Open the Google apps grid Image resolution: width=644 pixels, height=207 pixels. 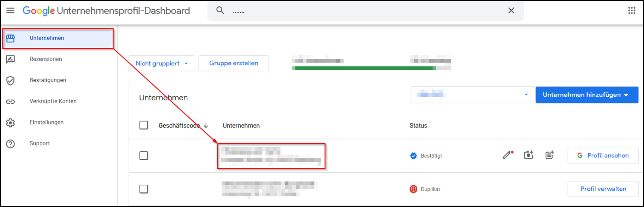[631, 11]
